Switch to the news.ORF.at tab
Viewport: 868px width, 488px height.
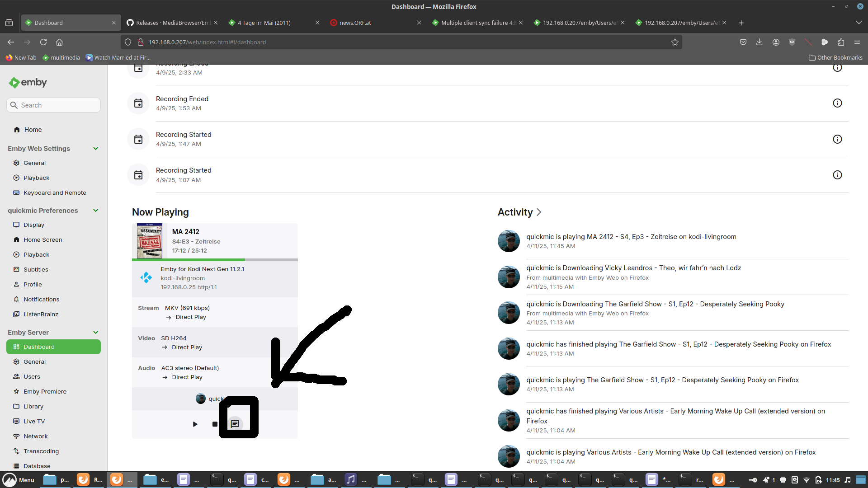point(375,23)
